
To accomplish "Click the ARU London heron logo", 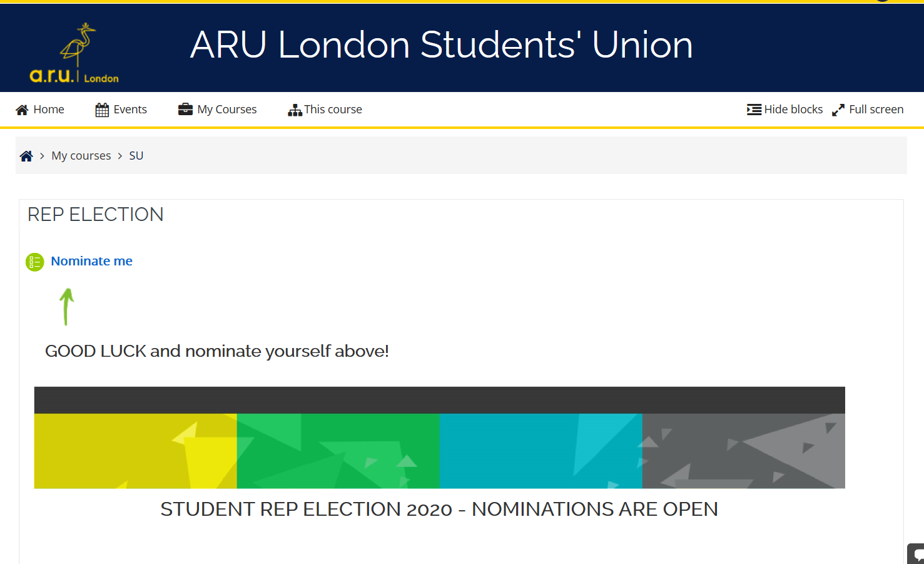I will (x=74, y=54).
